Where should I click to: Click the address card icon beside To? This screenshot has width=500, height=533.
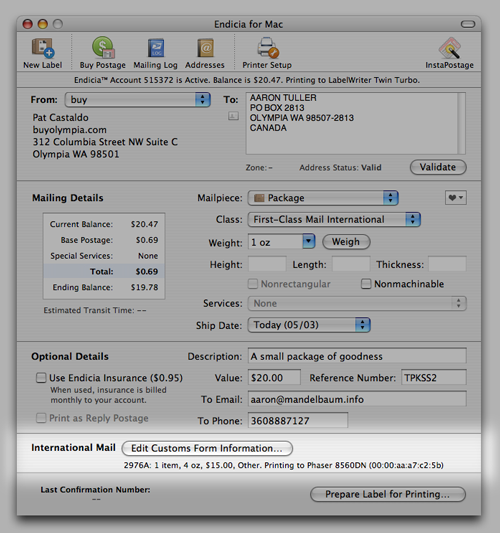click(x=233, y=116)
